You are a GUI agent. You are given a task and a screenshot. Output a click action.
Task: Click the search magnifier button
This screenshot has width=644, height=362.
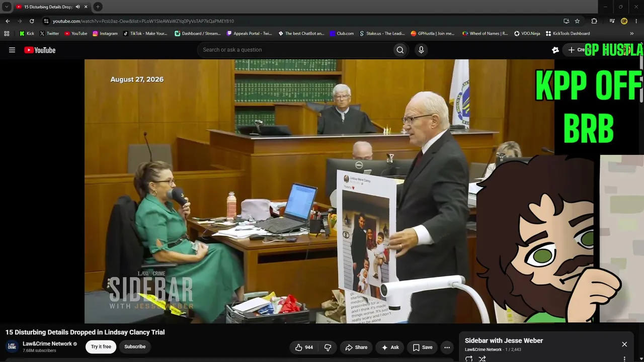pos(400,50)
